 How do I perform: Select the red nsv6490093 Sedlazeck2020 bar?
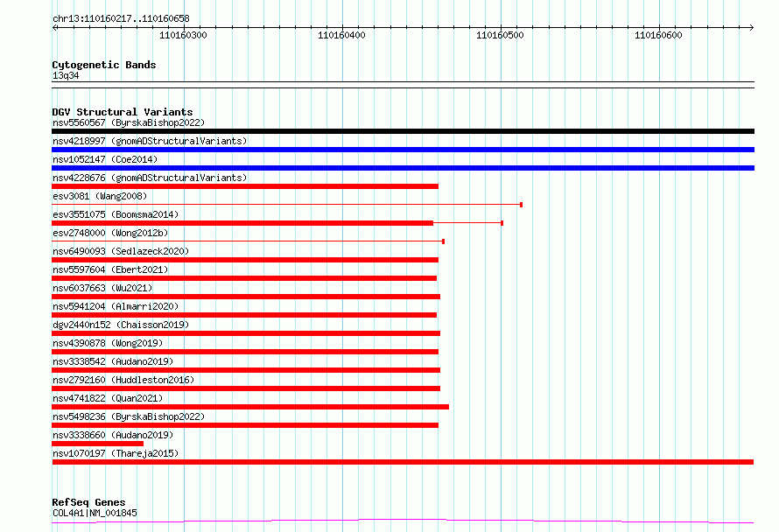click(245, 260)
